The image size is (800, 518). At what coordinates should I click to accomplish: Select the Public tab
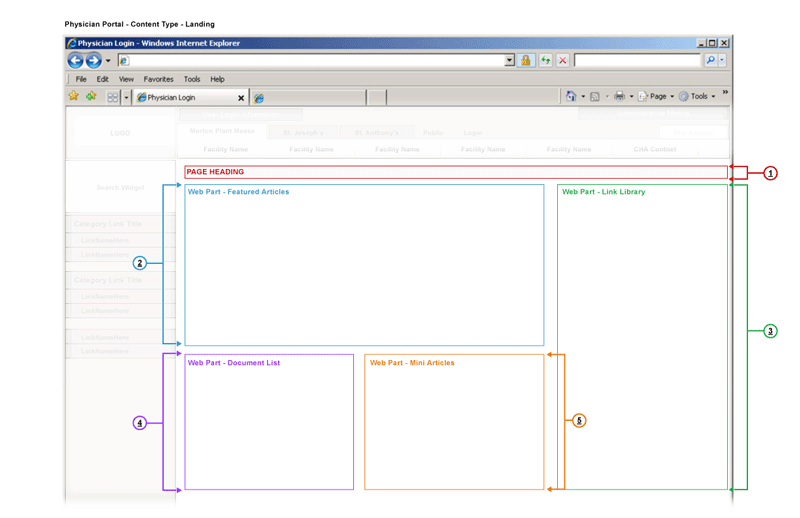point(433,133)
